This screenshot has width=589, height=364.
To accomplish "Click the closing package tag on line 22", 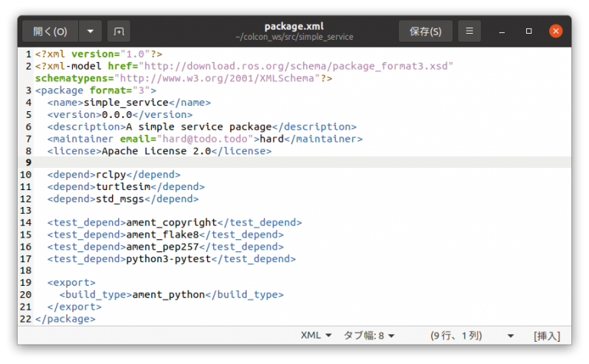I will [65, 318].
